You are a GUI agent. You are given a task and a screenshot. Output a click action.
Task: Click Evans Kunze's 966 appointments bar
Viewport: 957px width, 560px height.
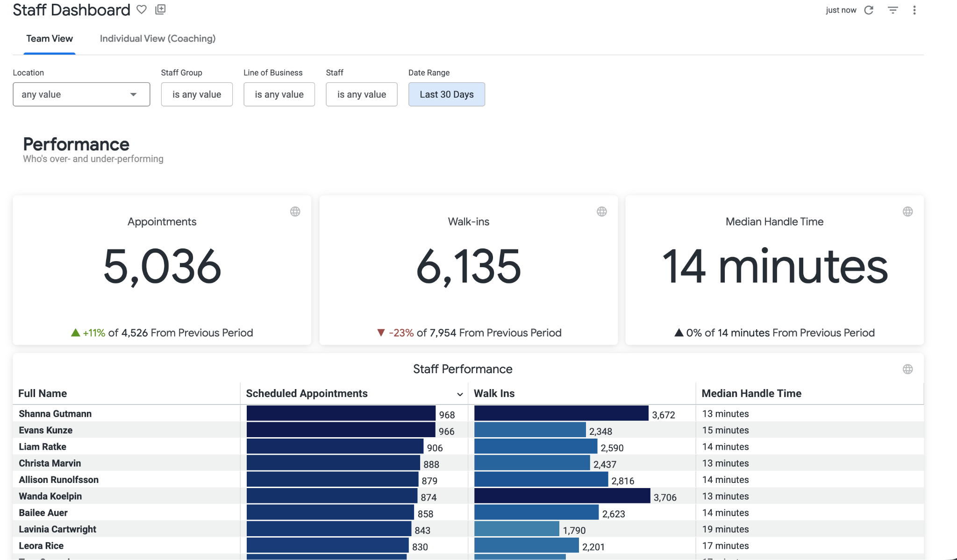341,430
